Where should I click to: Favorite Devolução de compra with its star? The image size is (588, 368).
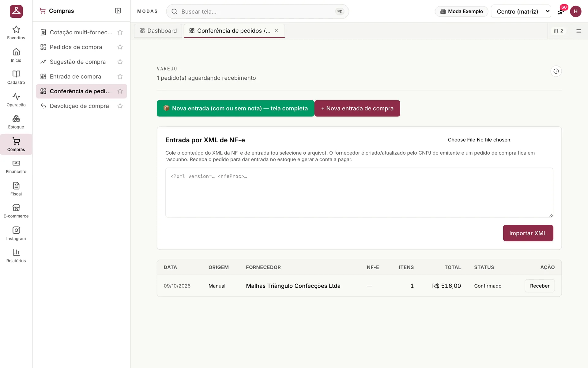(120, 106)
